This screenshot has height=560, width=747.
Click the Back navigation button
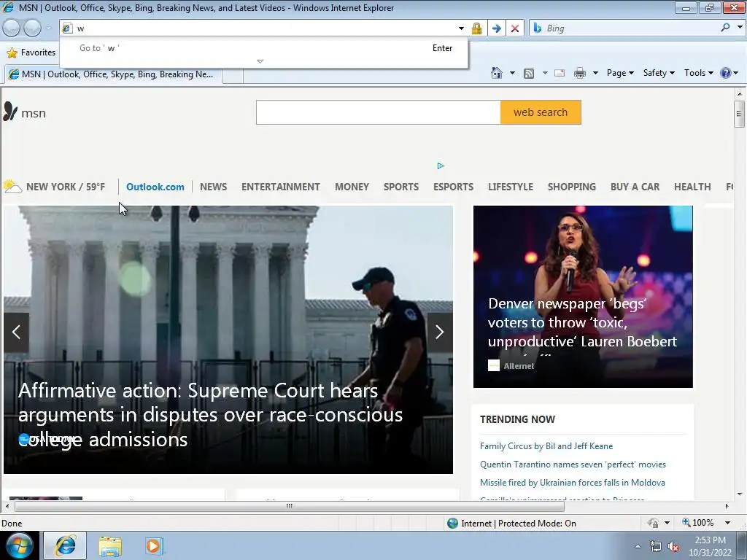coord(12,28)
